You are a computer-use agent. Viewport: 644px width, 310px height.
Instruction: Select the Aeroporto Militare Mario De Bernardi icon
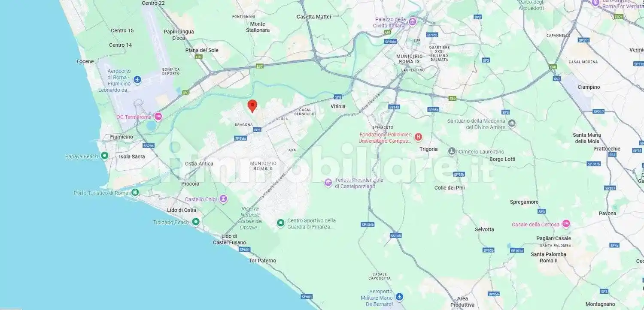[x=399, y=297]
